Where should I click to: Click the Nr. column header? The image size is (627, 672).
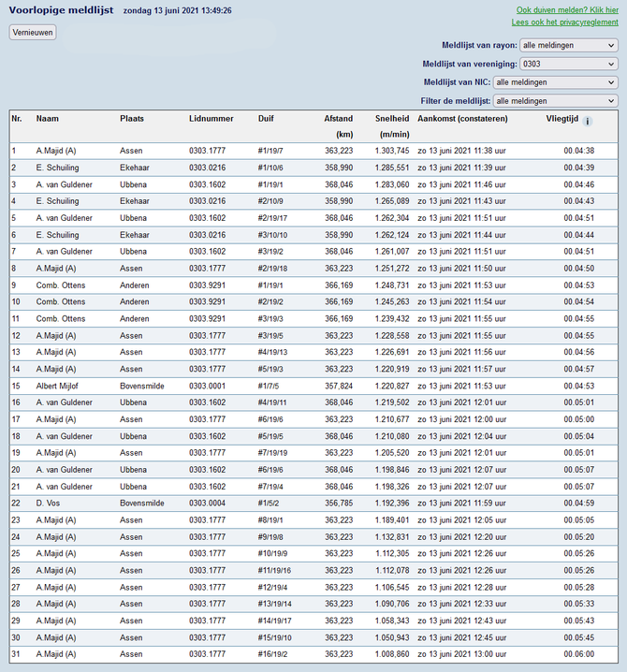tap(17, 119)
